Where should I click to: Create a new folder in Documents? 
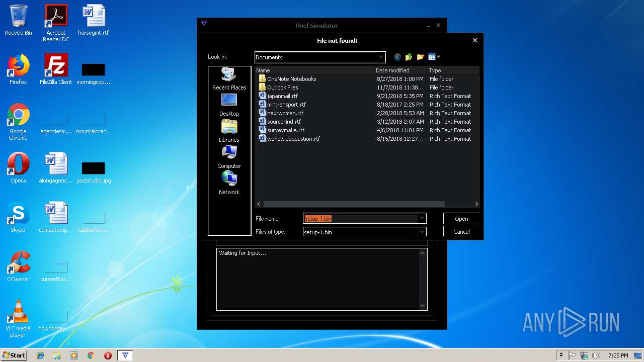click(x=420, y=57)
